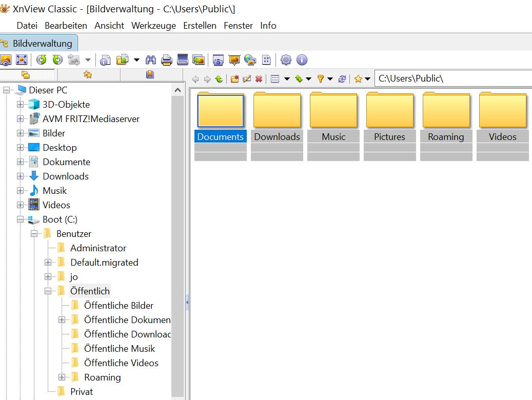Start the slideshow tool

234,60
